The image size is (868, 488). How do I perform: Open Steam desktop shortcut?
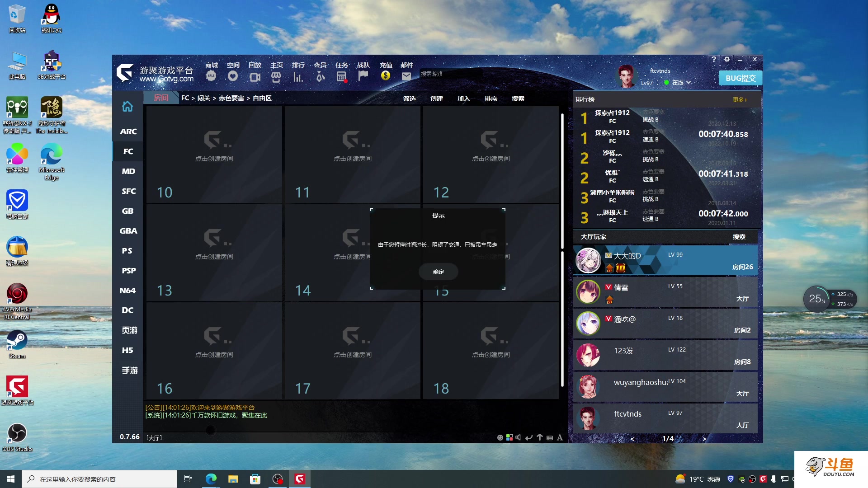point(17,344)
